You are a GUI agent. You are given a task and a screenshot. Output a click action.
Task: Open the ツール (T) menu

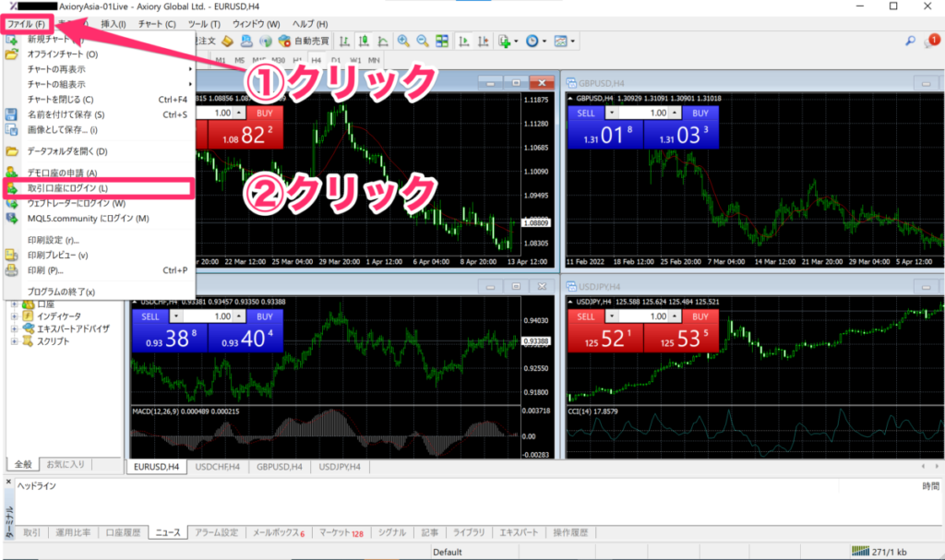click(204, 24)
